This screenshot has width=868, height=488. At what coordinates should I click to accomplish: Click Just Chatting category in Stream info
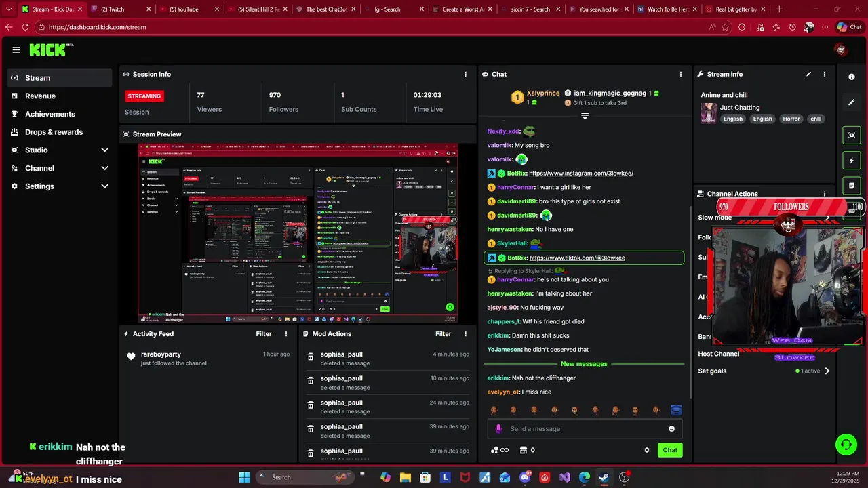point(740,108)
